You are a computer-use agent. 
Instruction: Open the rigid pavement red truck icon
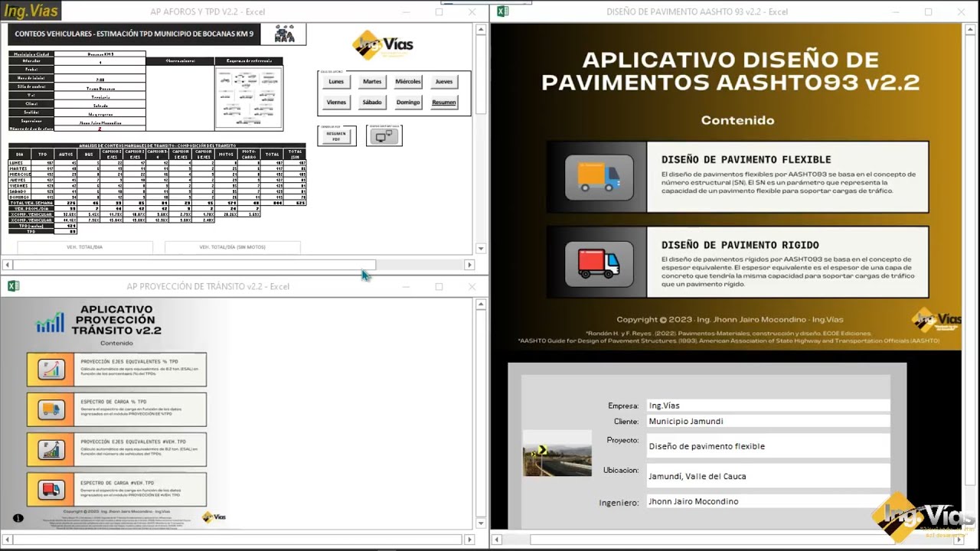click(599, 264)
